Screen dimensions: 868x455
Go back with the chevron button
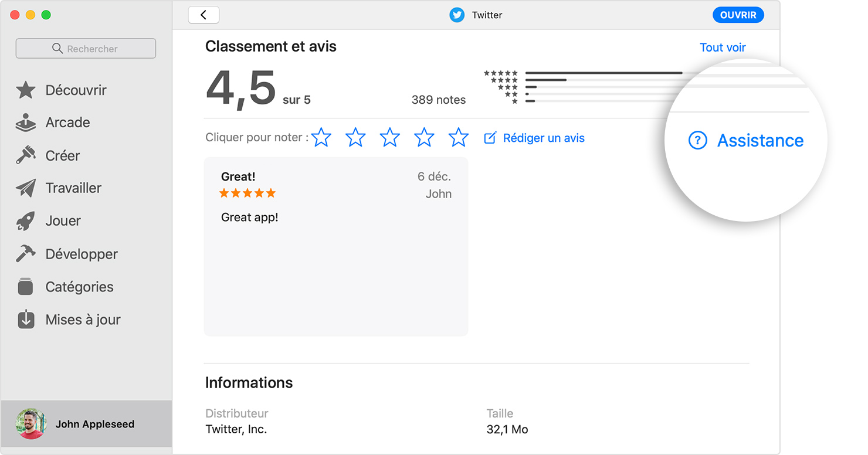coord(204,15)
